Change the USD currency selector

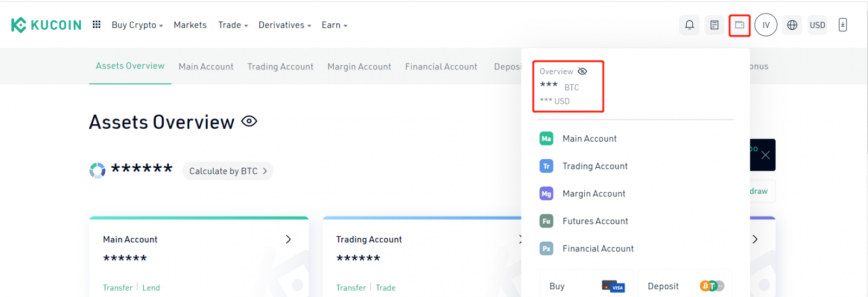[817, 25]
